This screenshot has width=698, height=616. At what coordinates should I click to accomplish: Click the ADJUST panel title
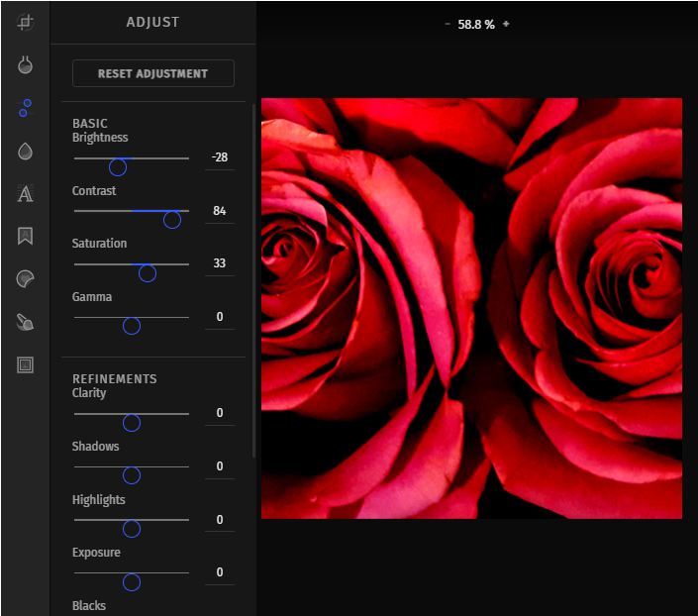coord(152,22)
